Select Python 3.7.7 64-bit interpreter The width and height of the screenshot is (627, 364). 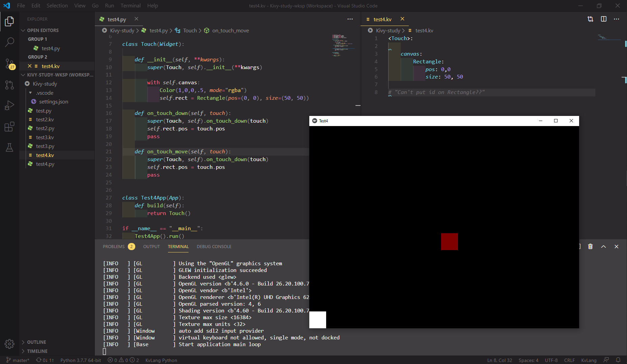[81, 360]
